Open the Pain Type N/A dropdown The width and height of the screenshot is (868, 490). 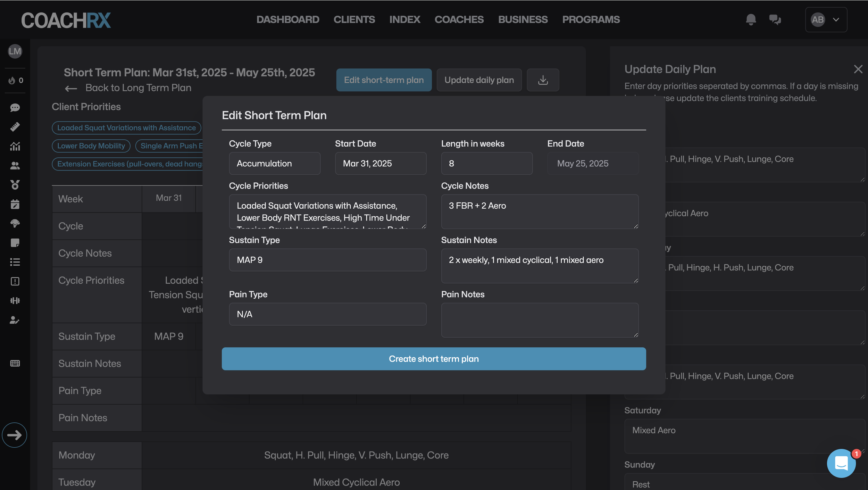tap(327, 314)
